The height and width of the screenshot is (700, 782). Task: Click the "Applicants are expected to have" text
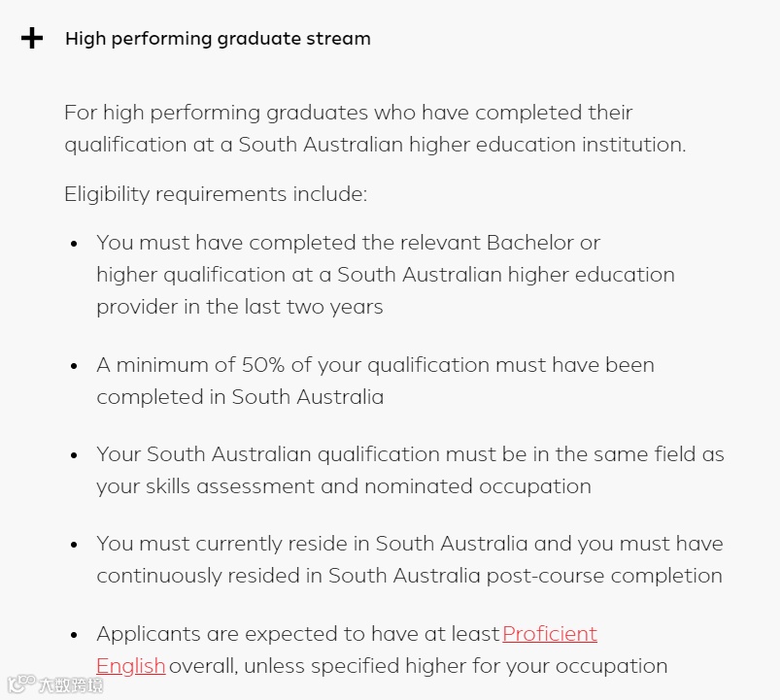coord(297,634)
